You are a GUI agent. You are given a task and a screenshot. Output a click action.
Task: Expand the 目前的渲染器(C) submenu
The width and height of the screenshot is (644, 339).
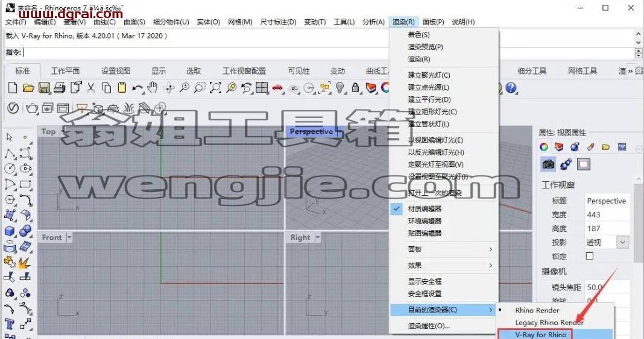(444, 310)
